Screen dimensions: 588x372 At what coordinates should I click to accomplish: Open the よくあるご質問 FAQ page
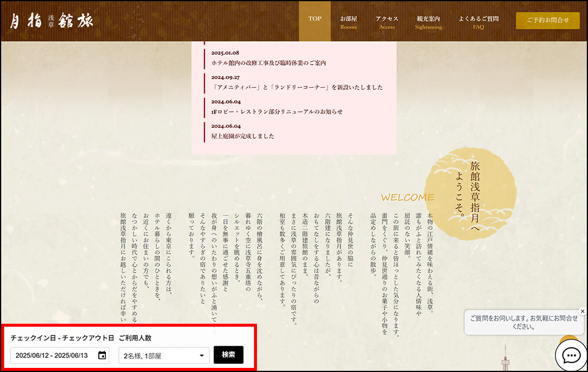(x=478, y=22)
